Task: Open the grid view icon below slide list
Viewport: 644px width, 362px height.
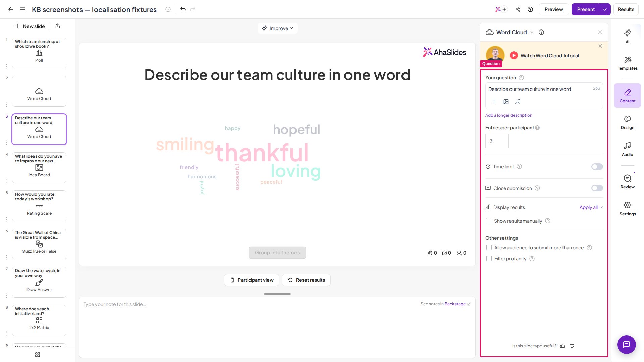Action: click(38, 355)
